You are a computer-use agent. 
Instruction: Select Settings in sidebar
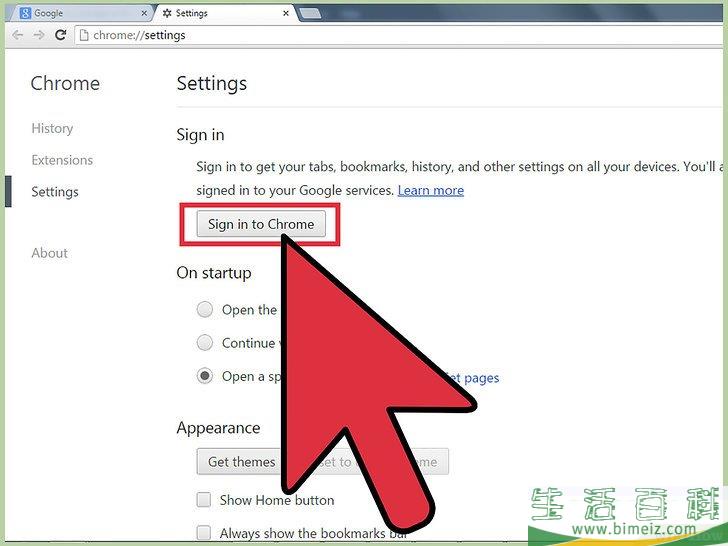55,192
